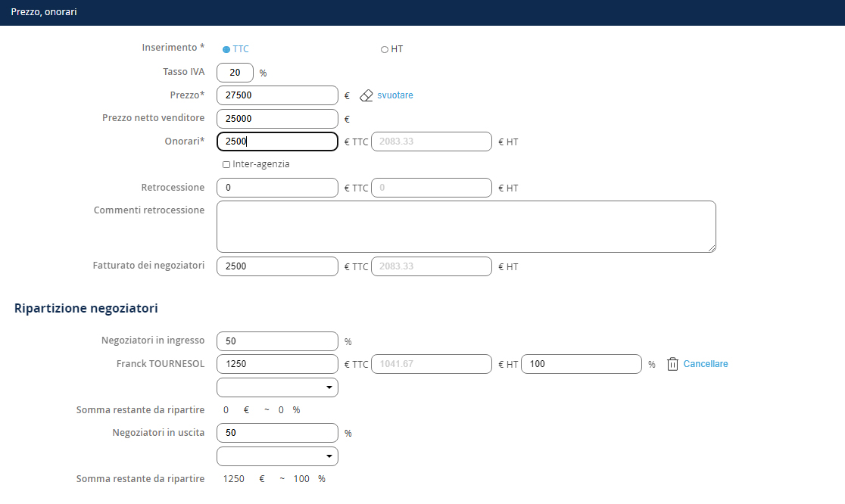Click the Onorari TTC input field
Screen dimensions: 845x504
click(x=277, y=142)
